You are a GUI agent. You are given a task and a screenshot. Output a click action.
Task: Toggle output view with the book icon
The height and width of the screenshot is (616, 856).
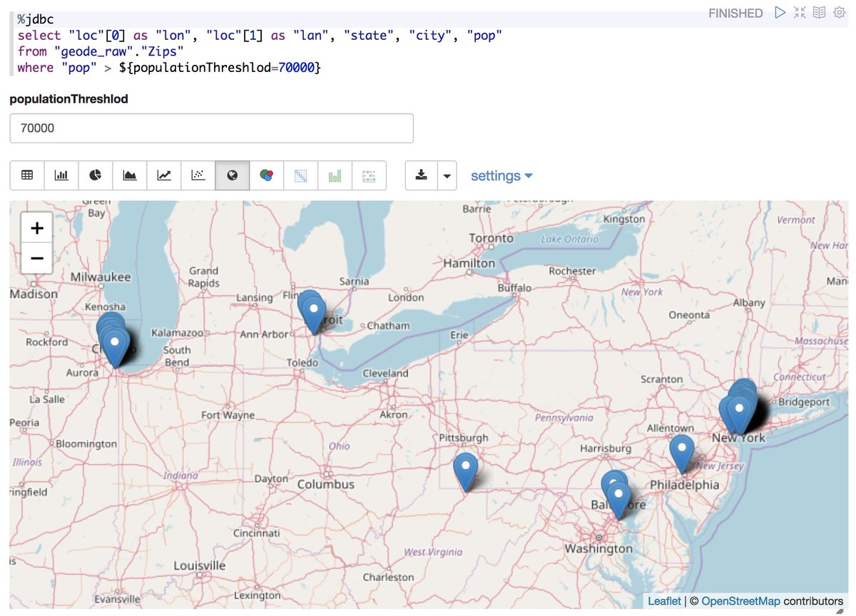(820, 12)
